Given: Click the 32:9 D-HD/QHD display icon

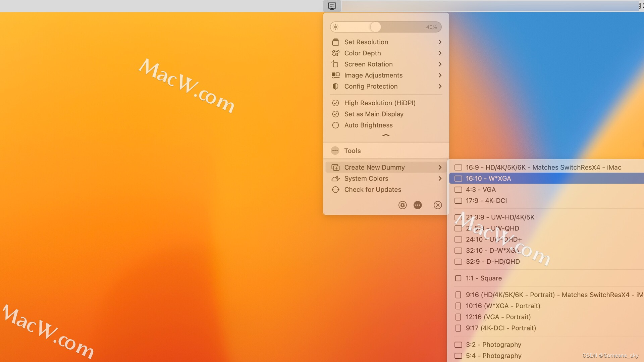Looking at the screenshot, I should 458,262.
